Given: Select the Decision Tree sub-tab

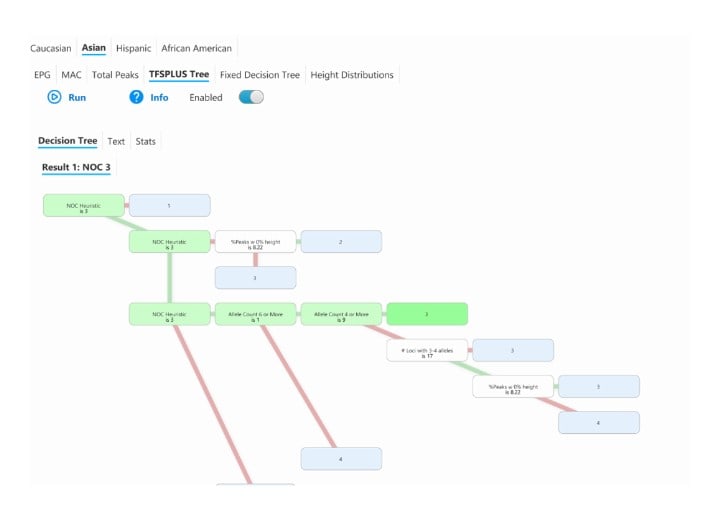Looking at the screenshot, I should tap(68, 141).
